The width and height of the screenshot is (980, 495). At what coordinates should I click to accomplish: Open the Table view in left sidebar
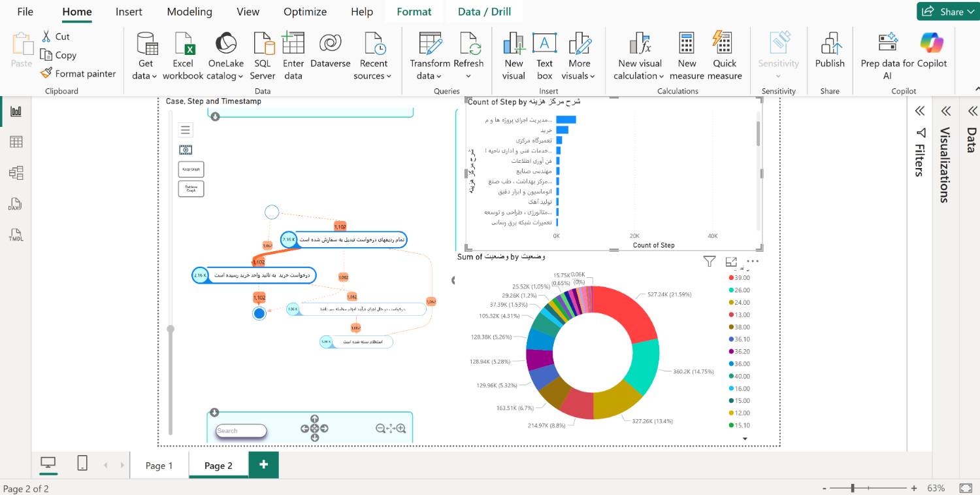(16, 142)
